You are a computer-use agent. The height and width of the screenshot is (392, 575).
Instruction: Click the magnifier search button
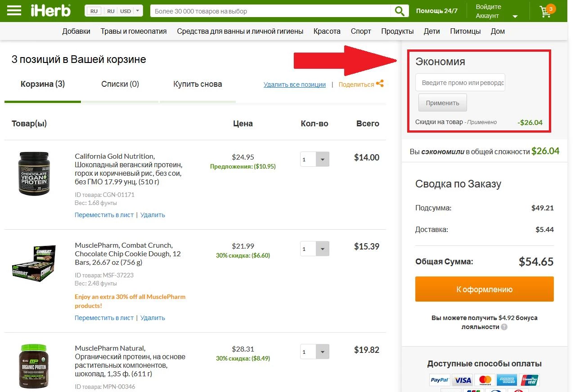pyautogui.click(x=400, y=11)
